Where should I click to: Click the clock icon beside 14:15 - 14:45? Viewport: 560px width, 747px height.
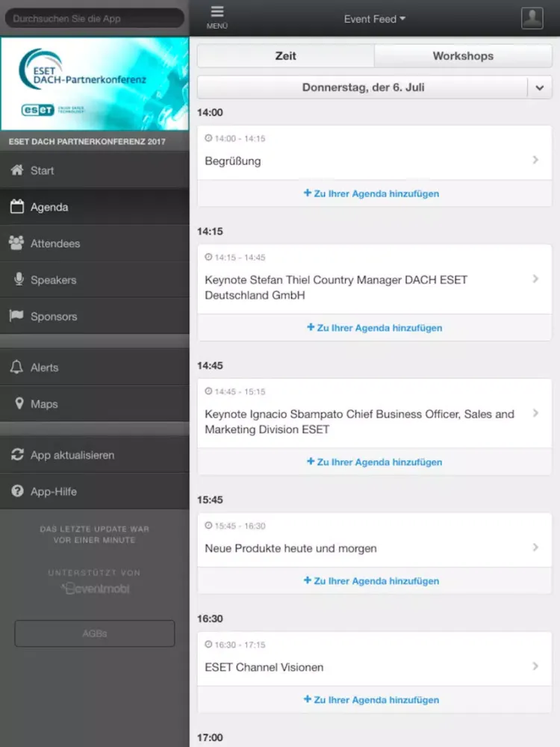(x=208, y=257)
